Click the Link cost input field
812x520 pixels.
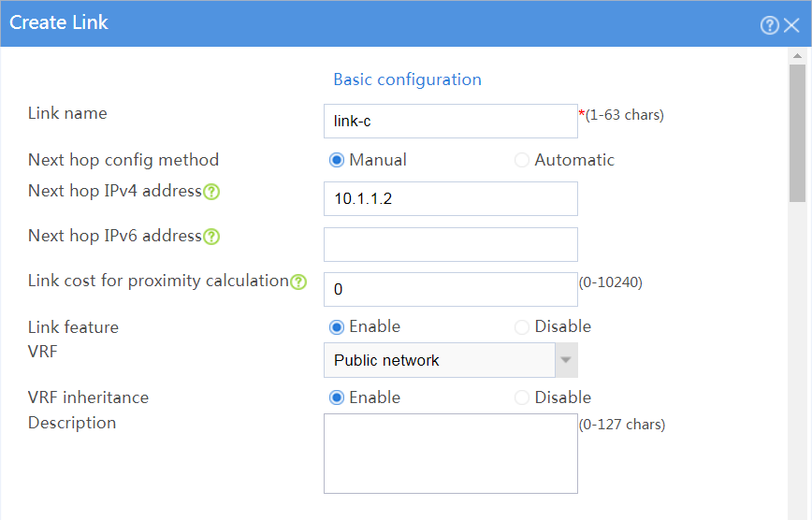point(451,289)
